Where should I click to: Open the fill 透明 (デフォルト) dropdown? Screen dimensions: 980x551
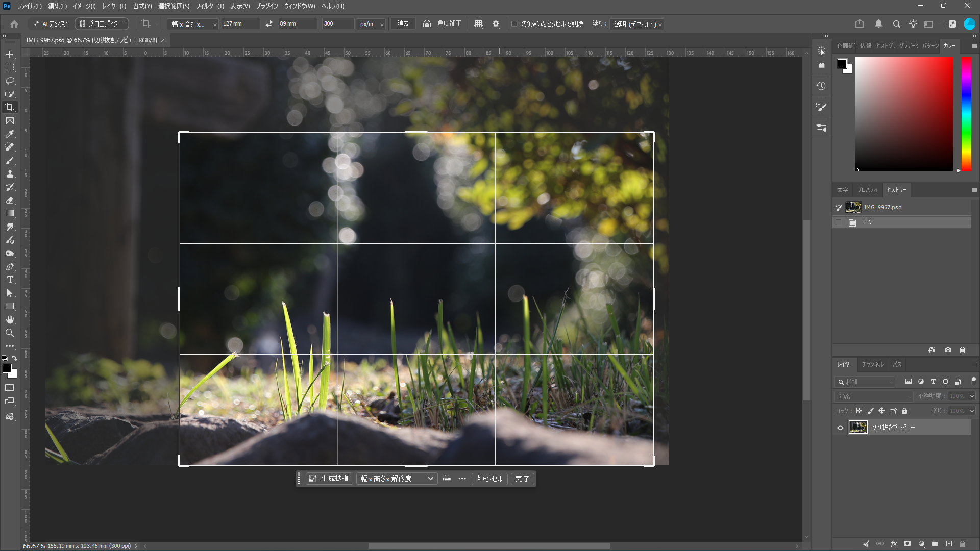click(637, 24)
